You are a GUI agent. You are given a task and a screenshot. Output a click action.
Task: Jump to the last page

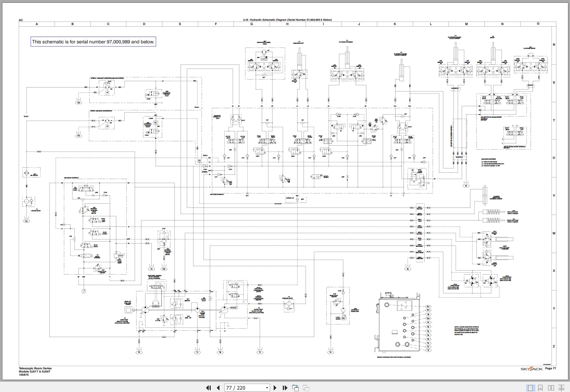point(285,388)
